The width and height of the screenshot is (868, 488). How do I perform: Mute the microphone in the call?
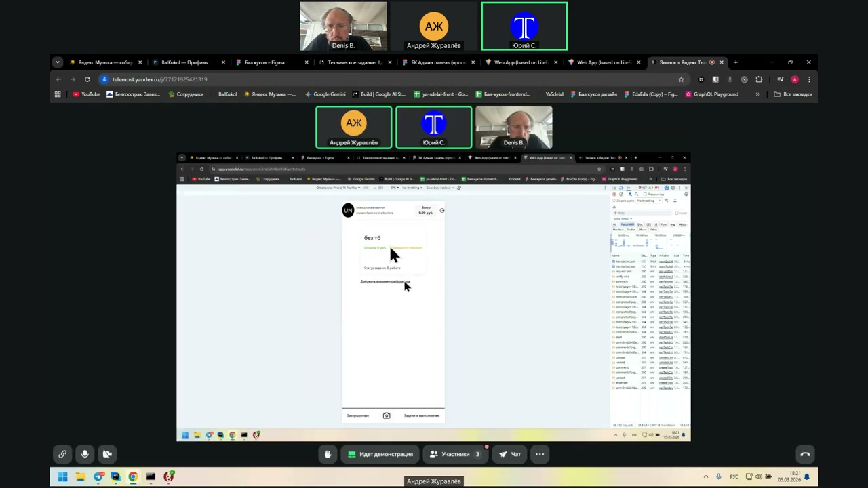pos(85,454)
